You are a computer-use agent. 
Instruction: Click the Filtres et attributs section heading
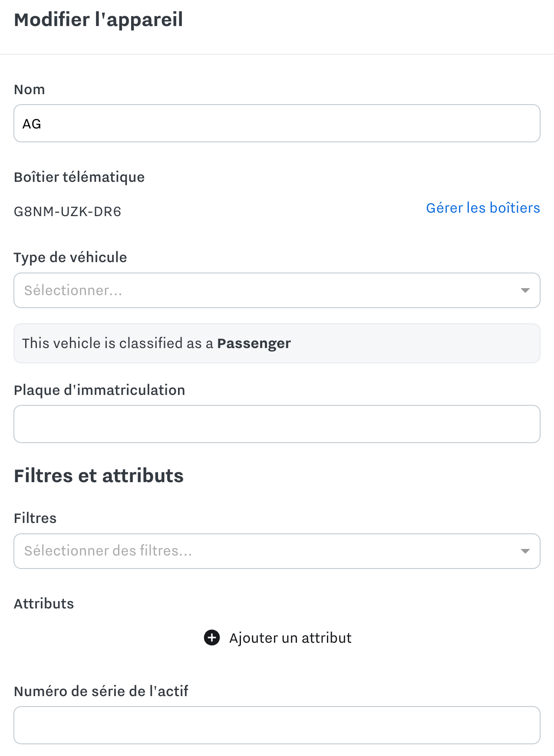point(99,476)
